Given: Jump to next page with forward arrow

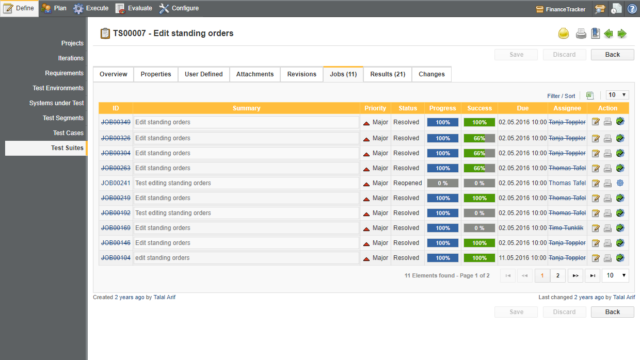Looking at the screenshot, I should click(575, 276).
